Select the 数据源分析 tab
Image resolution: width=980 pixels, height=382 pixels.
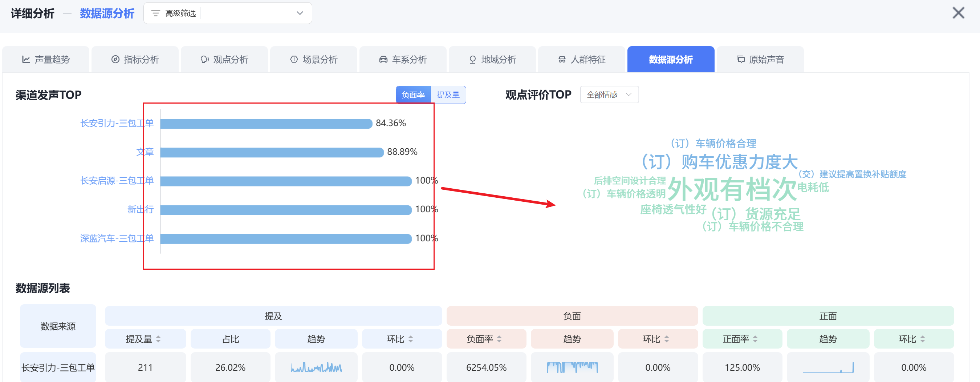click(x=670, y=59)
